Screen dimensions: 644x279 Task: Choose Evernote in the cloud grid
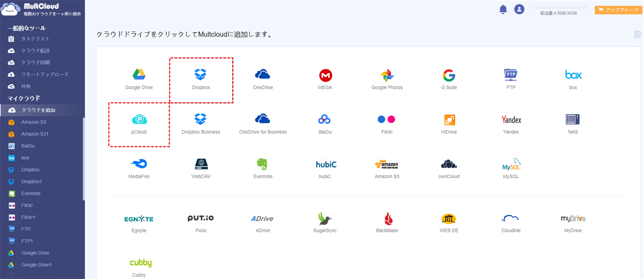[263, 169]
